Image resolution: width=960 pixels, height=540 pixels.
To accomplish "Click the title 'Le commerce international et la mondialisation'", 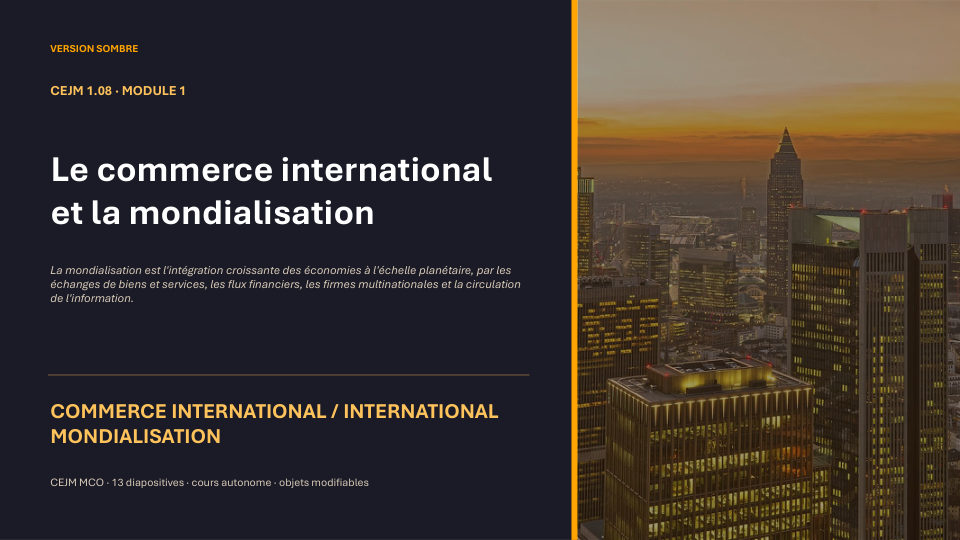I will point(271,191).
